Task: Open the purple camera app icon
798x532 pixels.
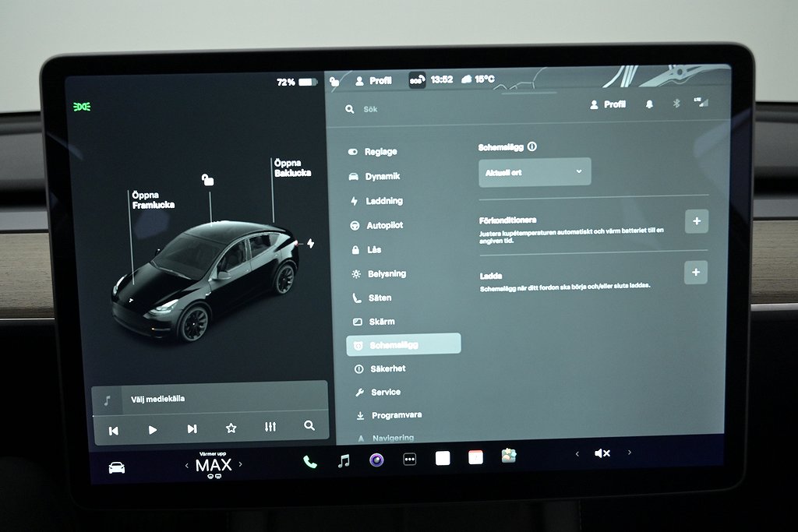Action: click(376, 460)
